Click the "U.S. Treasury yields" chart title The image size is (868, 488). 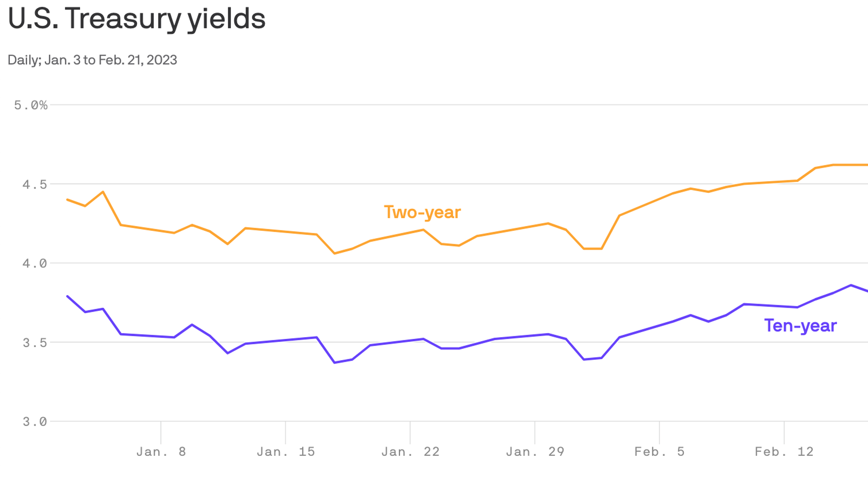pos(137,19)
